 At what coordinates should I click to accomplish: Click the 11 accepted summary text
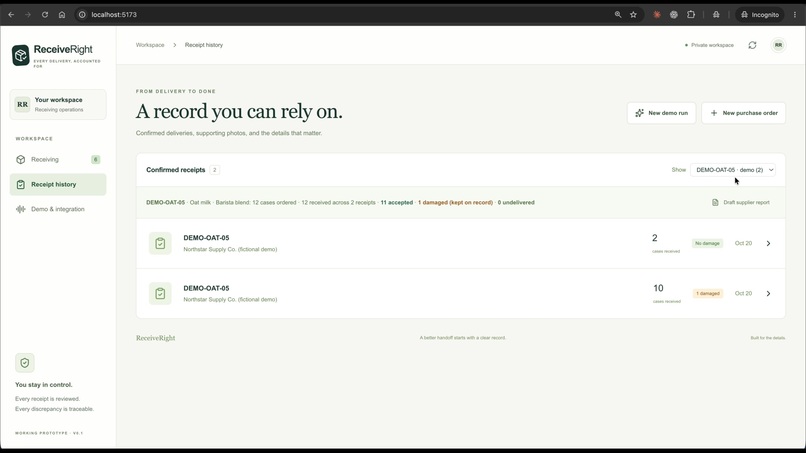click(x=396, y=203)
